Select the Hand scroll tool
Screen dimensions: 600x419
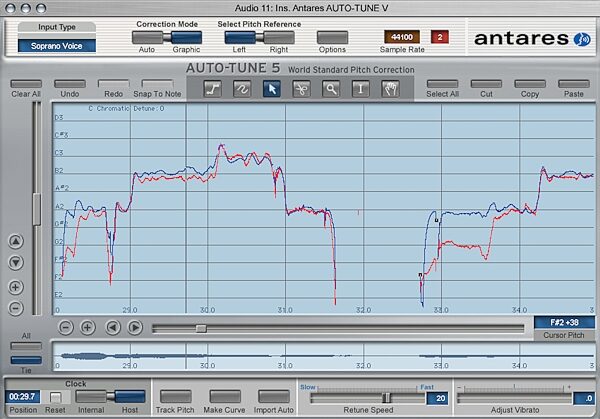pos(390,89)
